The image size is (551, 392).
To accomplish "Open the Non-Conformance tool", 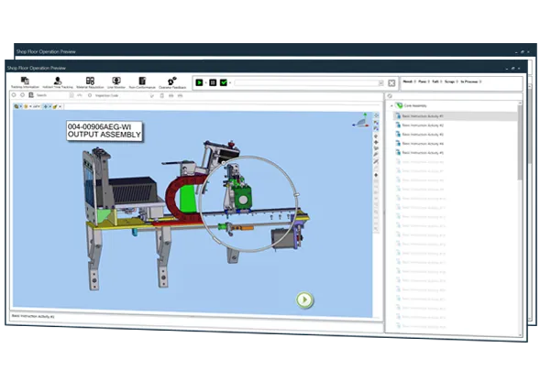I will (x=142, y=82).
